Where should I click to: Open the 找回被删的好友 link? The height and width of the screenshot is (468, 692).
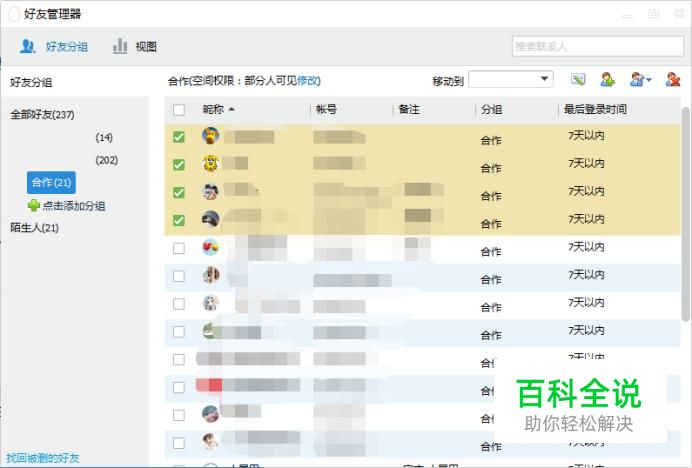pos(43,458)
